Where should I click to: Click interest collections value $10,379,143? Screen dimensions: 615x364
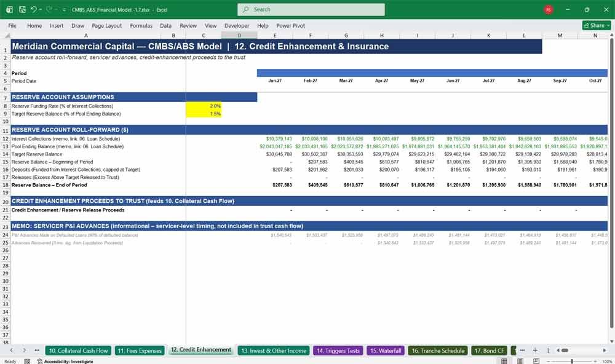click(x=279, y=139)
